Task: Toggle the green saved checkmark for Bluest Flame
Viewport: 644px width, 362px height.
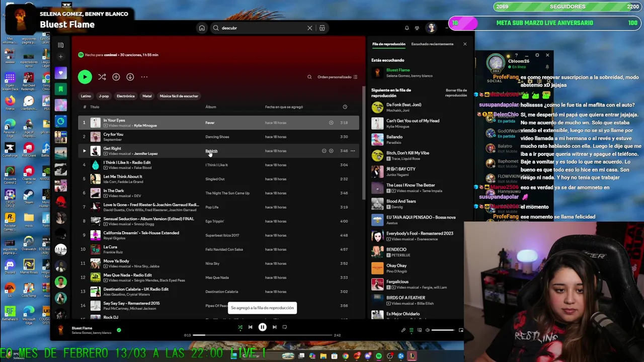Action: [119, 330]
